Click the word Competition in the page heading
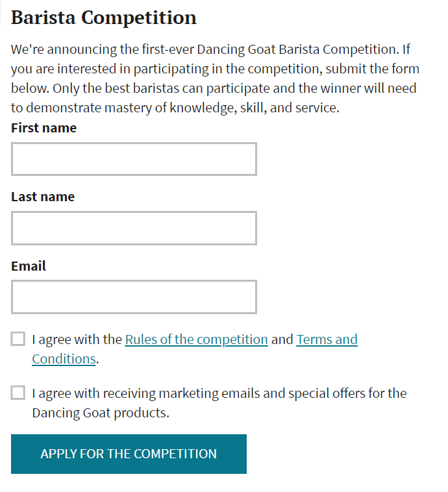This screenshot has height=492, width=448. click(x=139, y=18)
